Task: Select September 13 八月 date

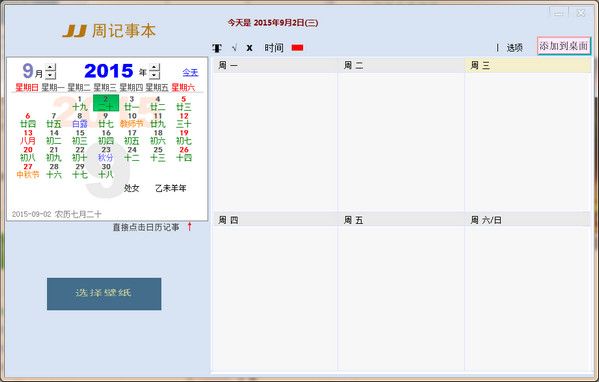Action: tap(28, 137)
